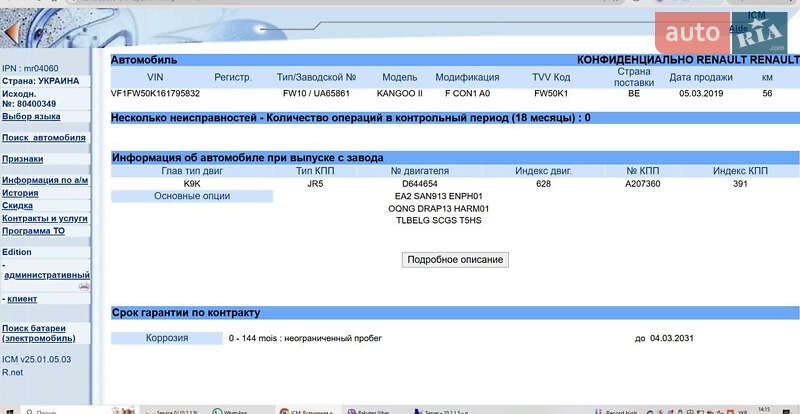Click Страна: УКРАИНА sidebar text

point(41,81)
